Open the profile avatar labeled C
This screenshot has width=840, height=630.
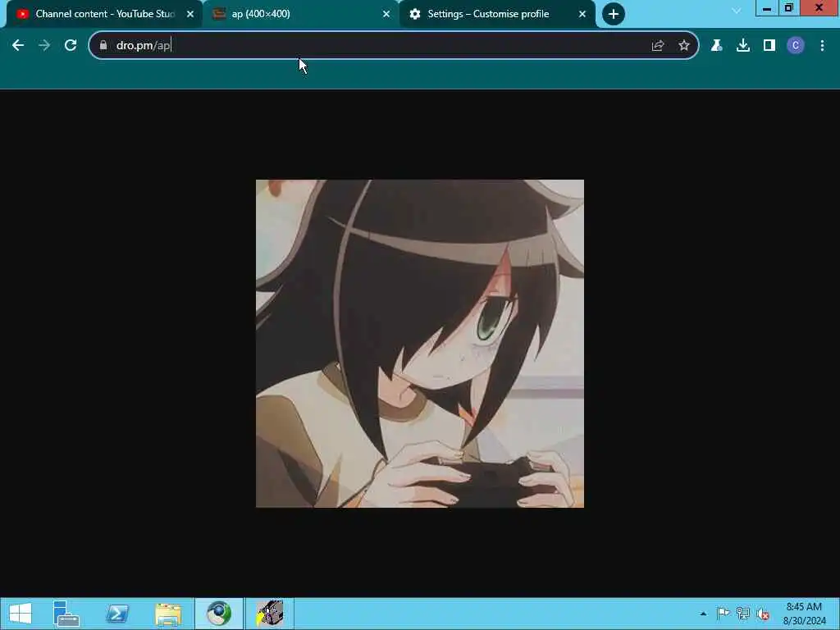796,46
